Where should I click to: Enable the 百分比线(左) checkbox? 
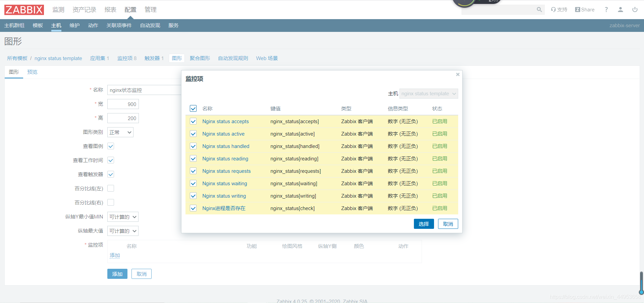coord(111,188)
